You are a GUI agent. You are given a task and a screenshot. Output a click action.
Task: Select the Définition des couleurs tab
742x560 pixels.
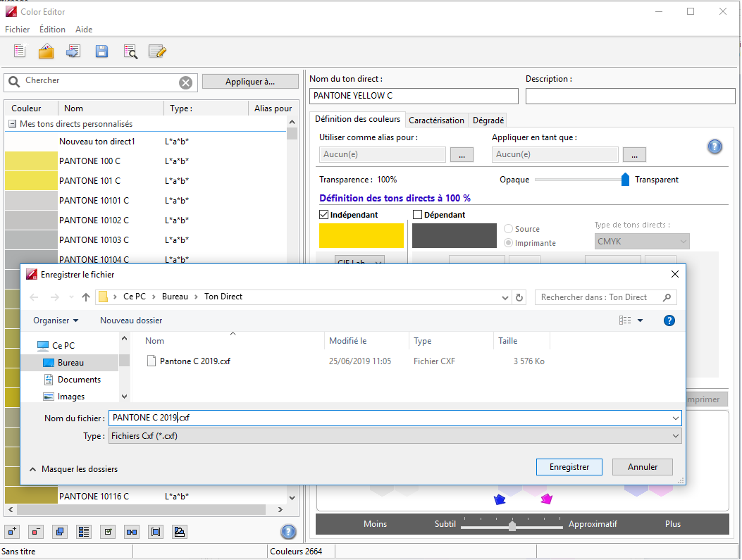click(357, 119)
